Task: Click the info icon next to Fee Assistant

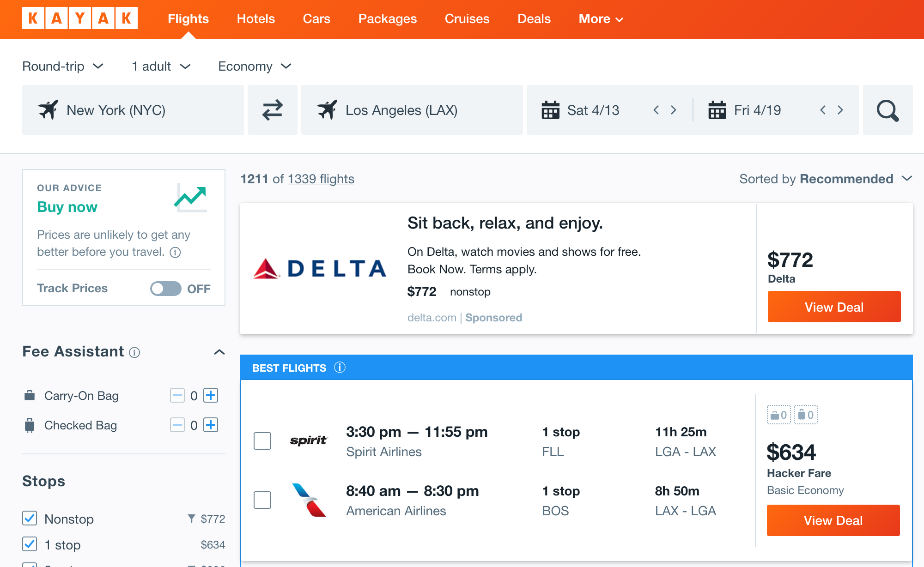Action: pos(135,353)
